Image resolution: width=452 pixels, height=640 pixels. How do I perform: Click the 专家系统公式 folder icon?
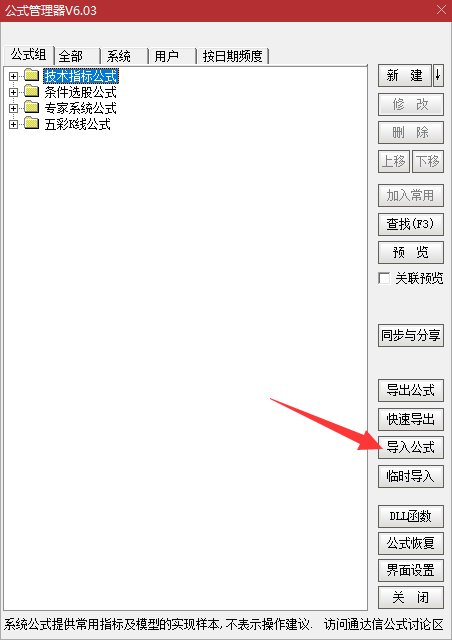31,107
